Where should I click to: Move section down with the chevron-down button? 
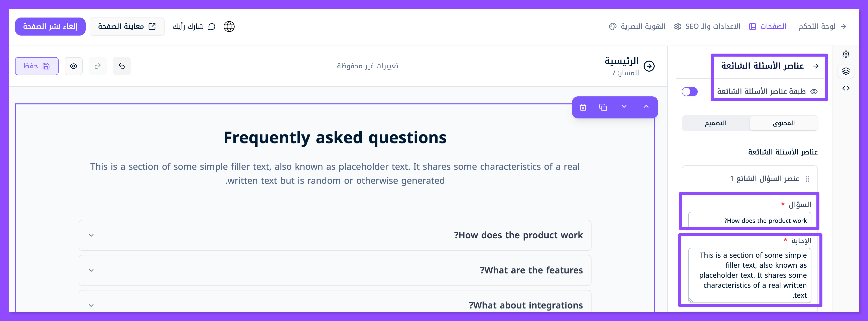(624, 107)
